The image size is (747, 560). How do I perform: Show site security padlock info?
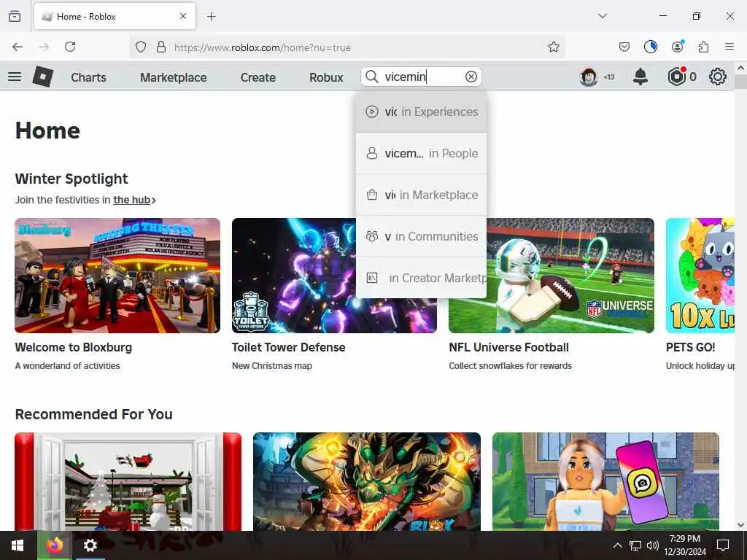coord(161,47)
